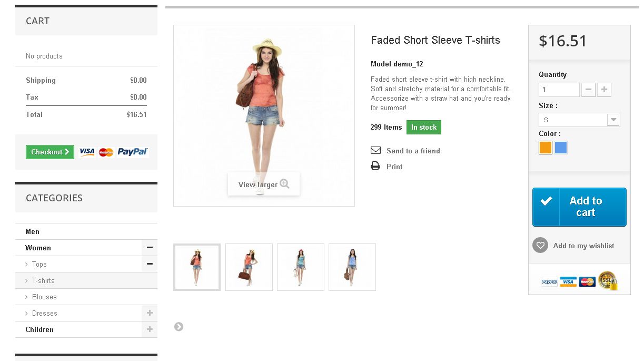Viewport: 644px width, 361px height.
Task: Click the magnifier icon on View larger
Action: [285, 184]
